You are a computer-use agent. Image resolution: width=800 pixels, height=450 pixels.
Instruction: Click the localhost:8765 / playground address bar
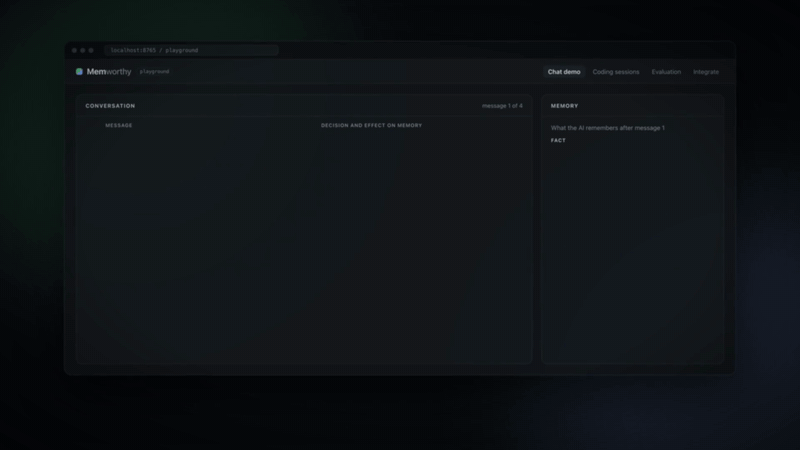point(191,50)
